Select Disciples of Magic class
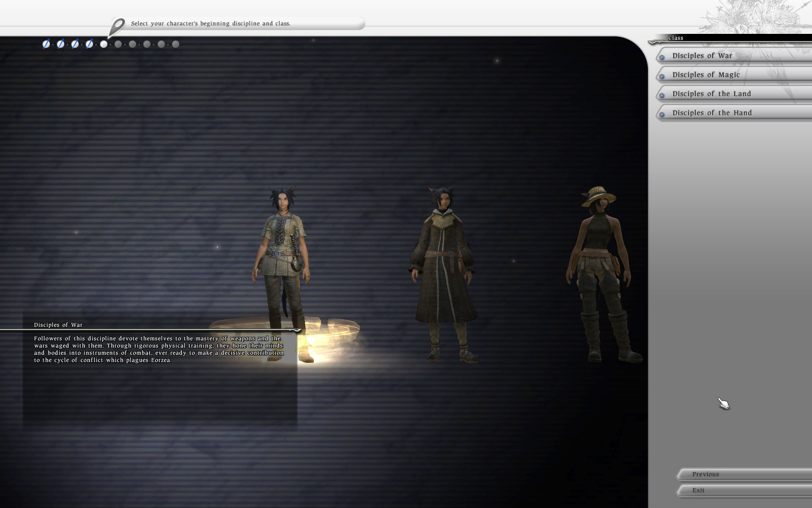Image resolution: width=812 pixels, height=508 pixels. 734,75
